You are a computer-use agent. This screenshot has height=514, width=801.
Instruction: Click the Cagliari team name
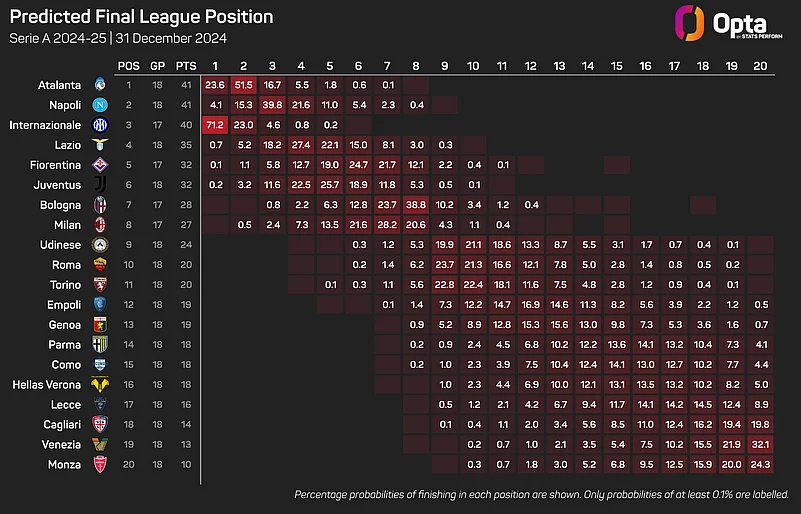[x=62, y=425]
